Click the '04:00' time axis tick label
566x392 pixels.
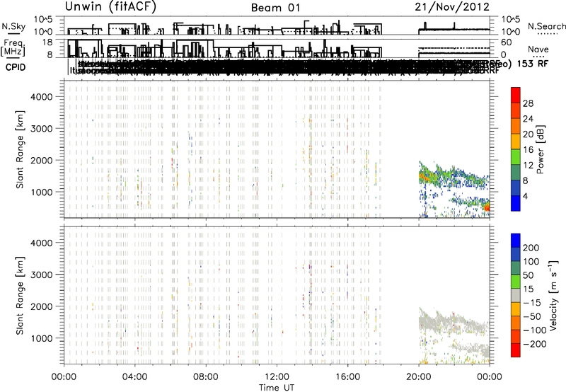[x=135, y=377]
